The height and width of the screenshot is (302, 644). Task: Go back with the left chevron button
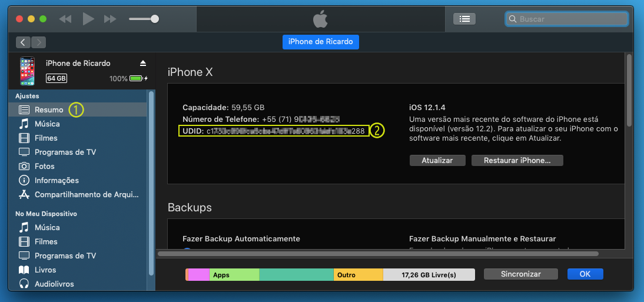point(24,42)
